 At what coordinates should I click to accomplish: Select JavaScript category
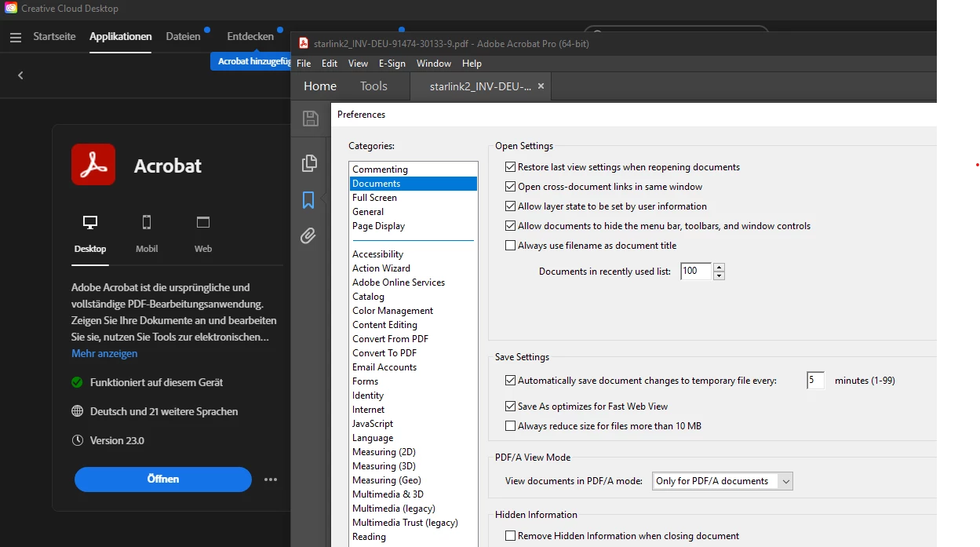413,424
